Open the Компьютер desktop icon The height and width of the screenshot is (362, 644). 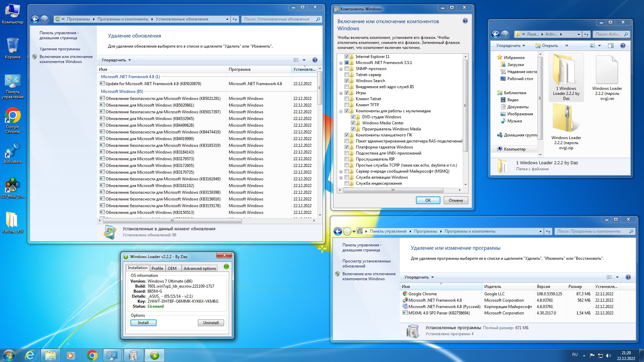[x=12, y=14]
